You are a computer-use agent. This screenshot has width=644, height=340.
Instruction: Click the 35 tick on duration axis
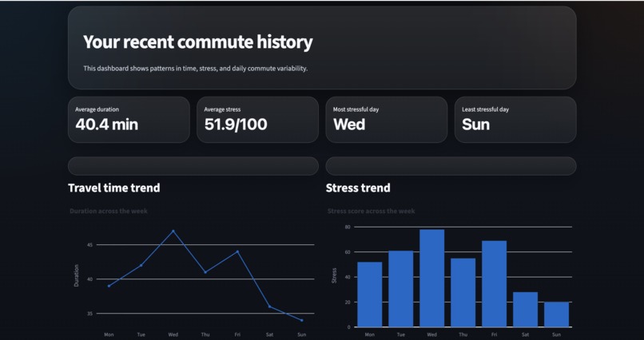tap(90, 314)
